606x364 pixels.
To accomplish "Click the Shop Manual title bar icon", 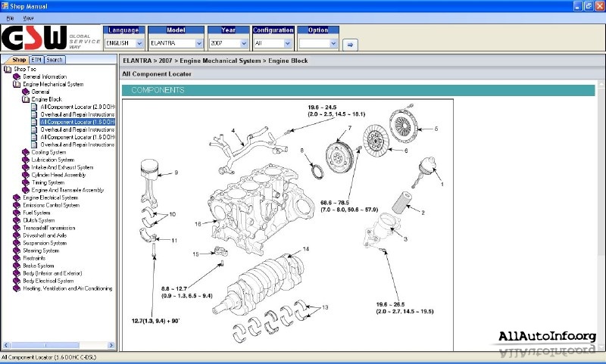I will [x=5, y=6].
